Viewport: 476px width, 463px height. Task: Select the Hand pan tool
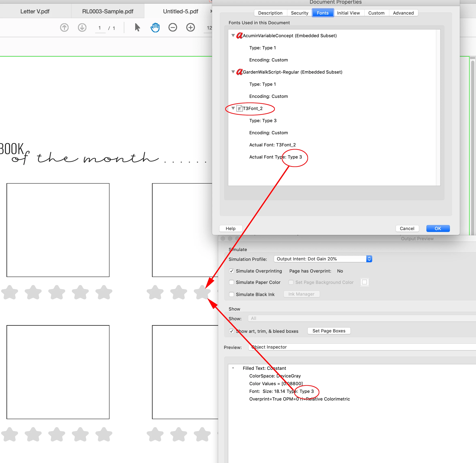155,27
